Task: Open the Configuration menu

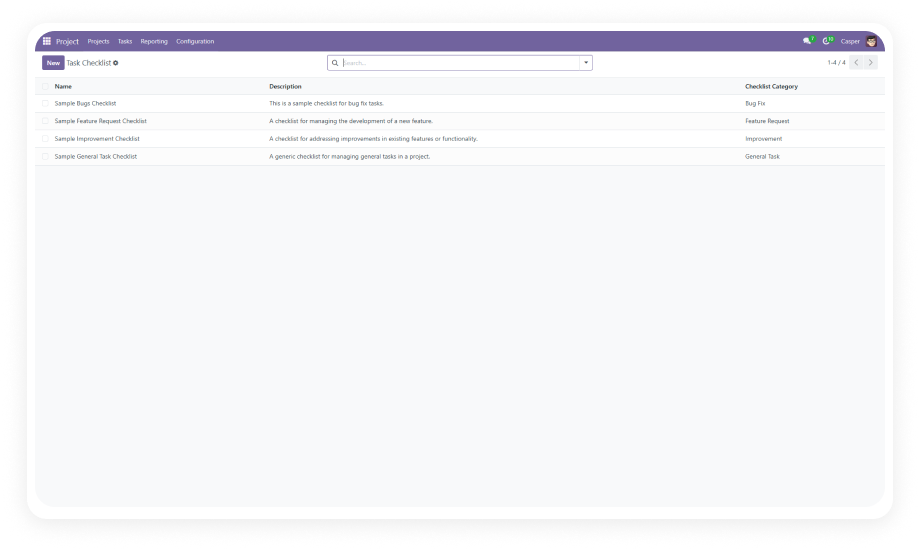Action: tap(195, 42)
